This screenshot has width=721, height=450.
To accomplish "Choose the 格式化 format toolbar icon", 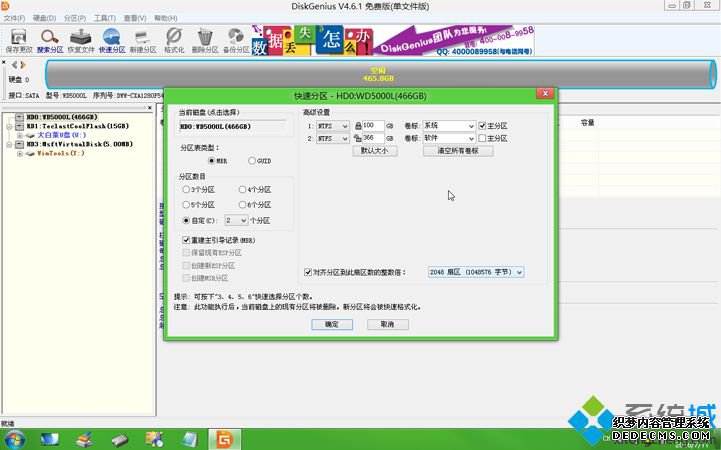I will pyautogui.click(x=174, y=40).
